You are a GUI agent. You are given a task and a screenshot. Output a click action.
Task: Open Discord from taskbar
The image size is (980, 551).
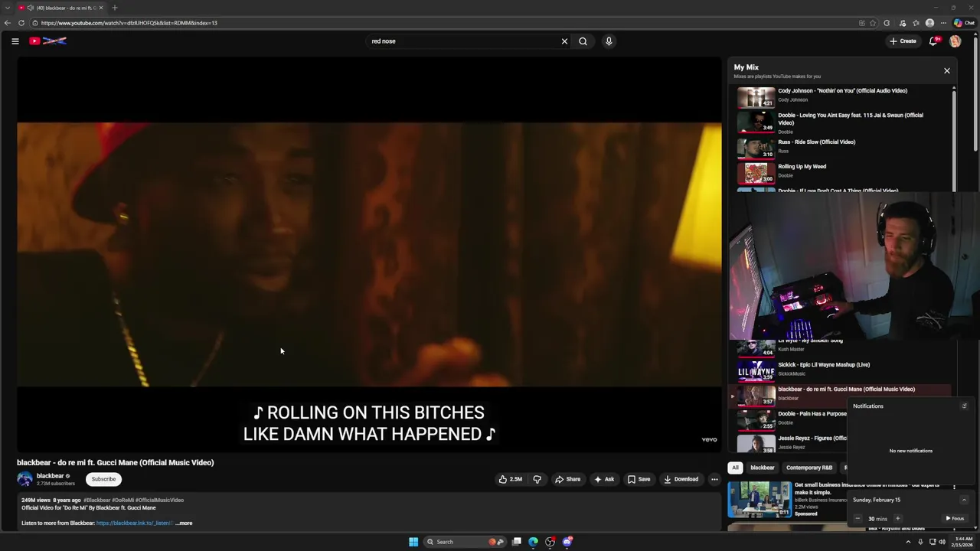coord(567,542)
